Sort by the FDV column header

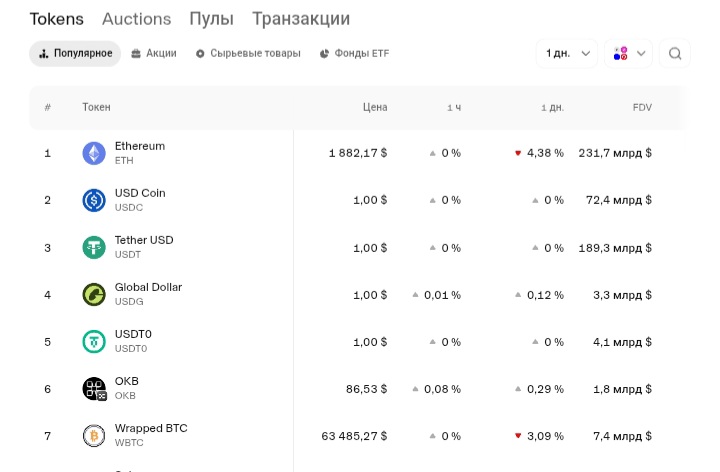(x=642, y=107)
